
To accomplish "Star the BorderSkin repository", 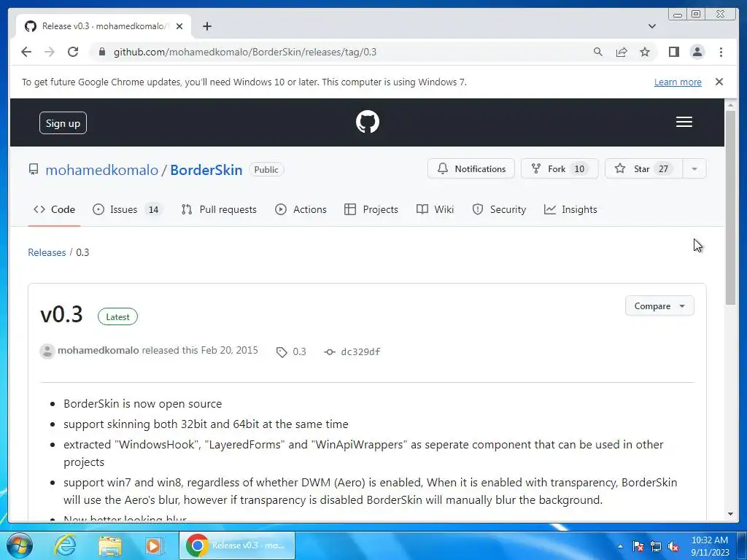I will pyautogui.click(x=643, y=169).
